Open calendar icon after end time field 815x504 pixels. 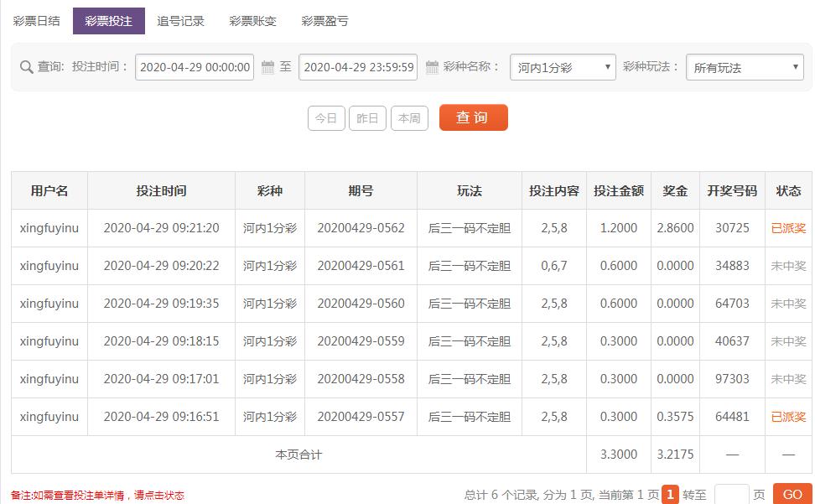tap(432, 67)
